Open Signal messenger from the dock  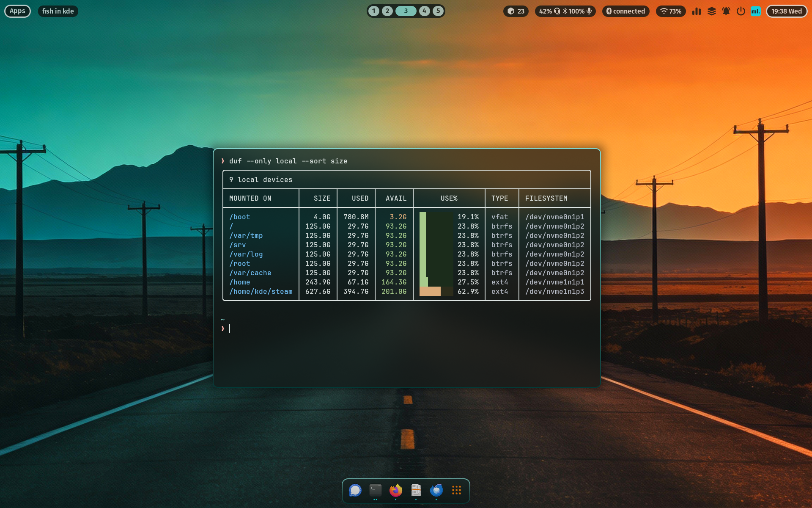[x=355, y=490]
